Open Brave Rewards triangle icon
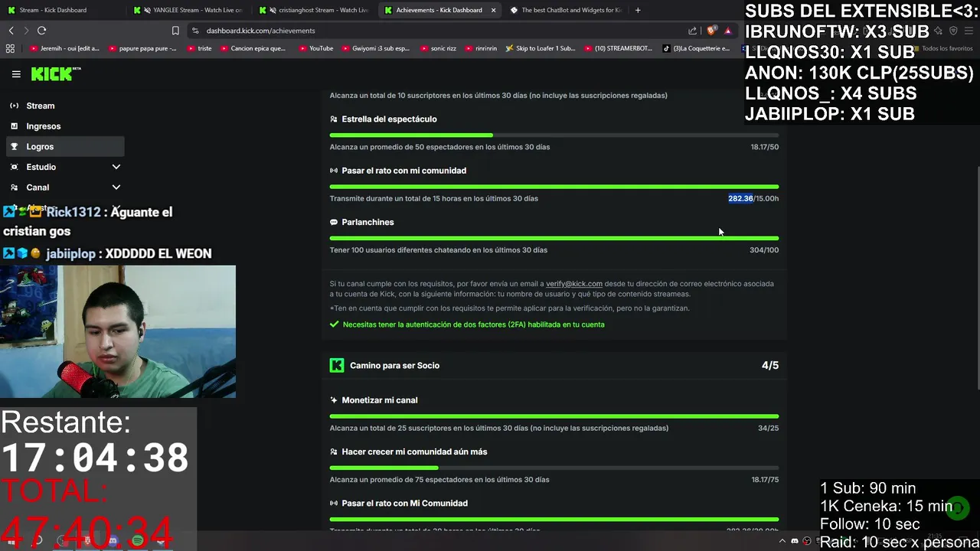The width and height of the screenshot is (980, 551). pyautogui.click(x=728, y=31)
